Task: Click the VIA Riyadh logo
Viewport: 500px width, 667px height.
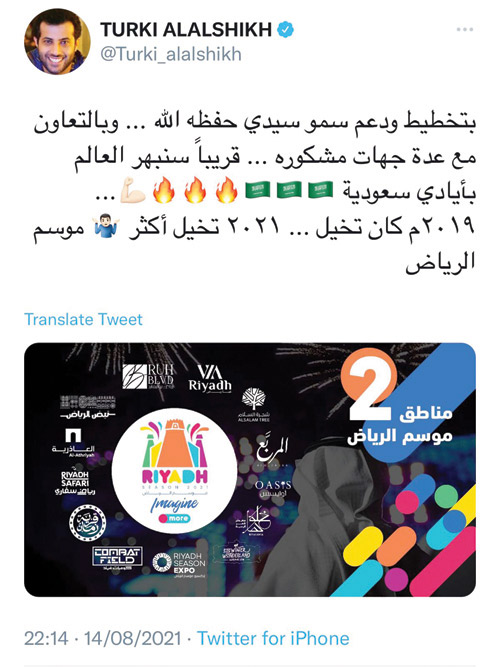Action: pos(210,379)
